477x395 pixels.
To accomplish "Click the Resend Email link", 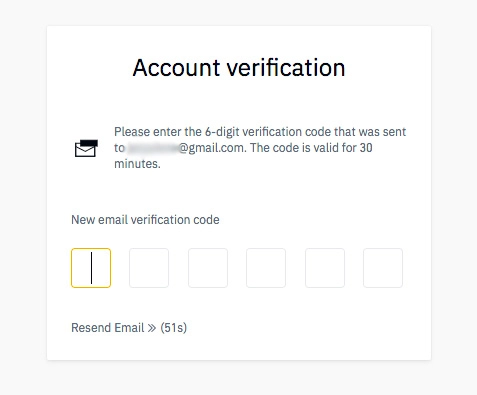I will pyautogui.click(x=108, y=328).
